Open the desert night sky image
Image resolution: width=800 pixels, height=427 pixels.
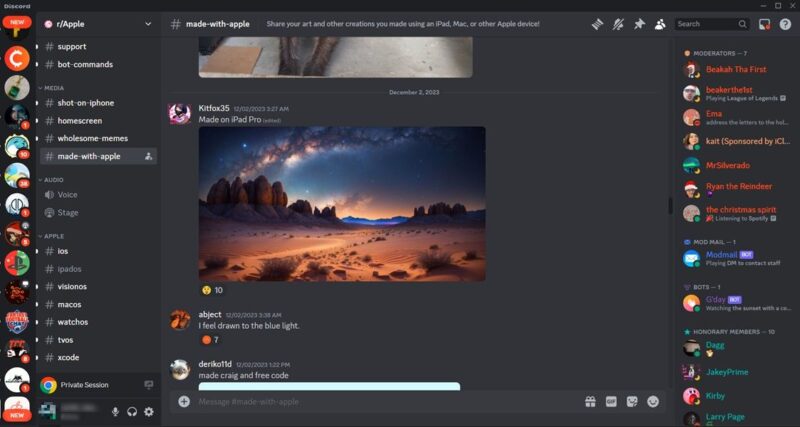342,204
